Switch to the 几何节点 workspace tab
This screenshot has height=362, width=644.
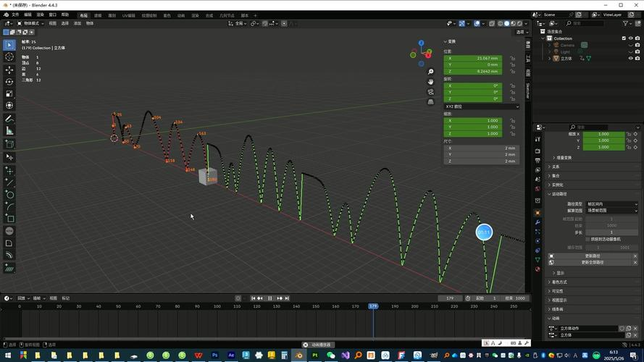click(x=227, y=15)
